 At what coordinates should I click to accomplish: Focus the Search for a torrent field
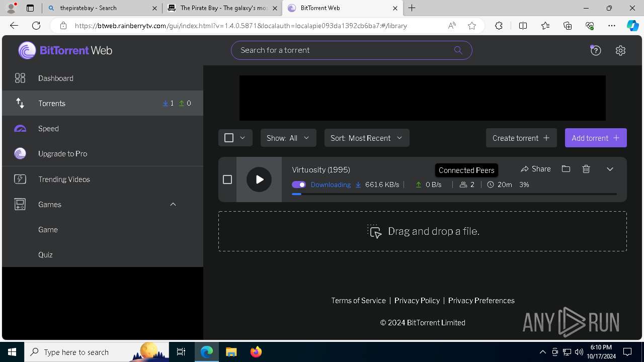352,50
